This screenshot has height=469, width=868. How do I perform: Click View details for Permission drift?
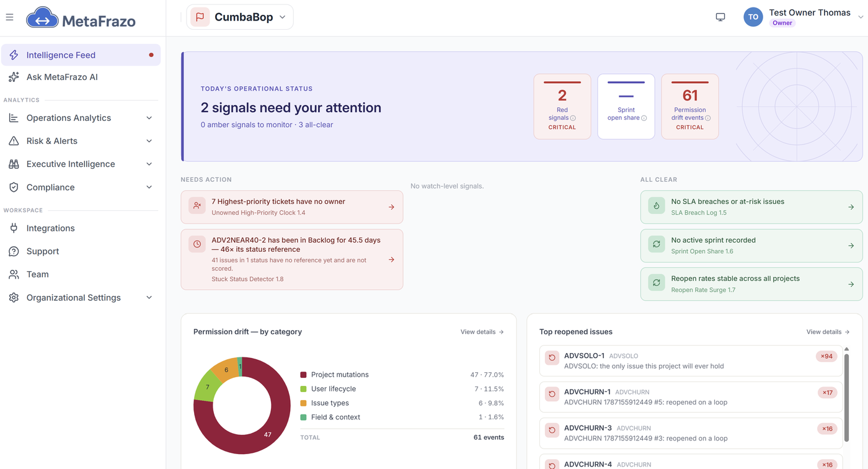click(x=482, y=332)
